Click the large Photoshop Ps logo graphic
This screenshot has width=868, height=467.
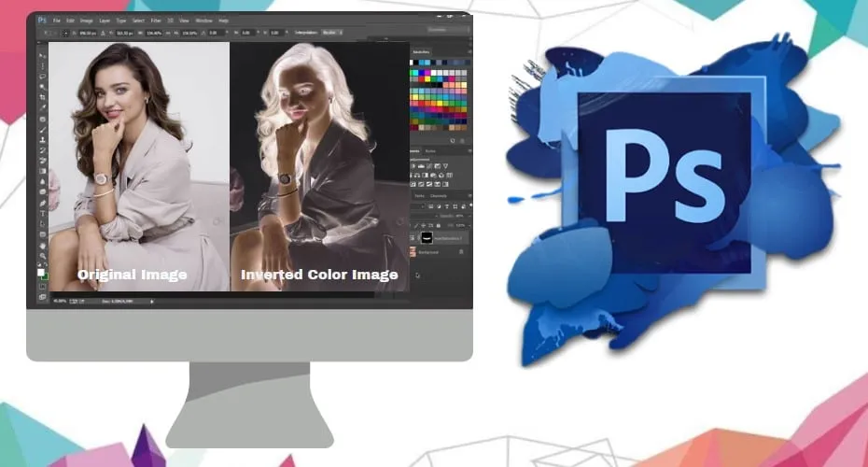pyautogui.click(x=665, y=183)
